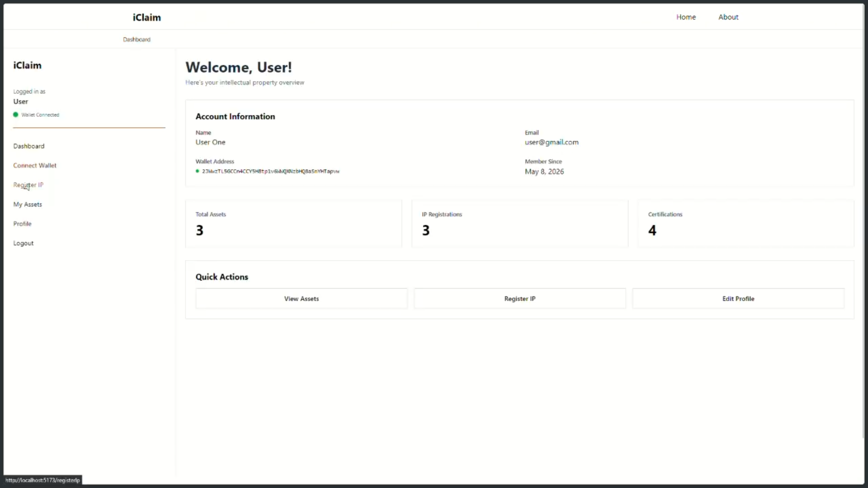Click the green Wallet Connected status dot
868x488 pixels.
[16, 115]
